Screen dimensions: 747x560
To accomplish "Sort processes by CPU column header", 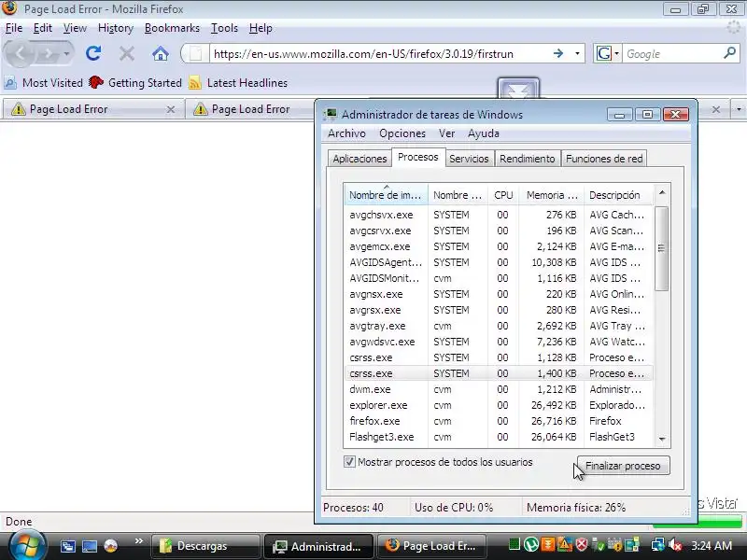I will point(503,195).
